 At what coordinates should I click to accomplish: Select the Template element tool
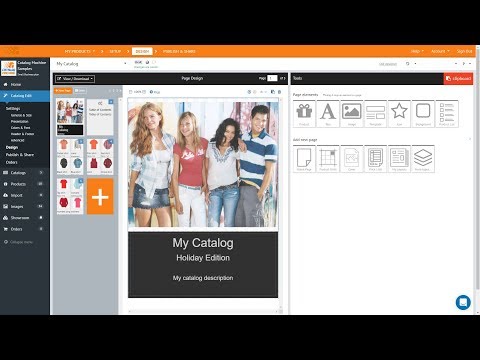point(375,114)
